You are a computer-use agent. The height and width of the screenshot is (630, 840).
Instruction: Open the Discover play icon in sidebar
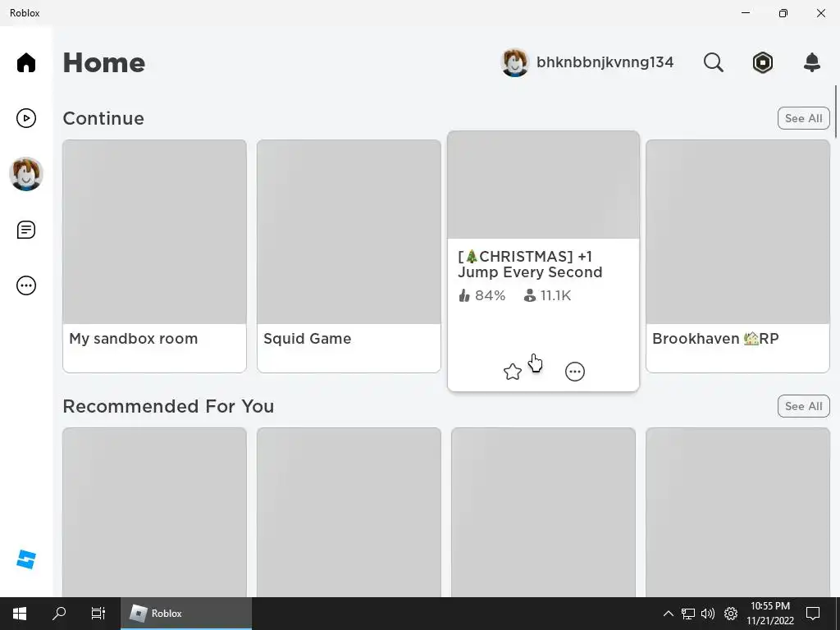[x=25, y=118]
